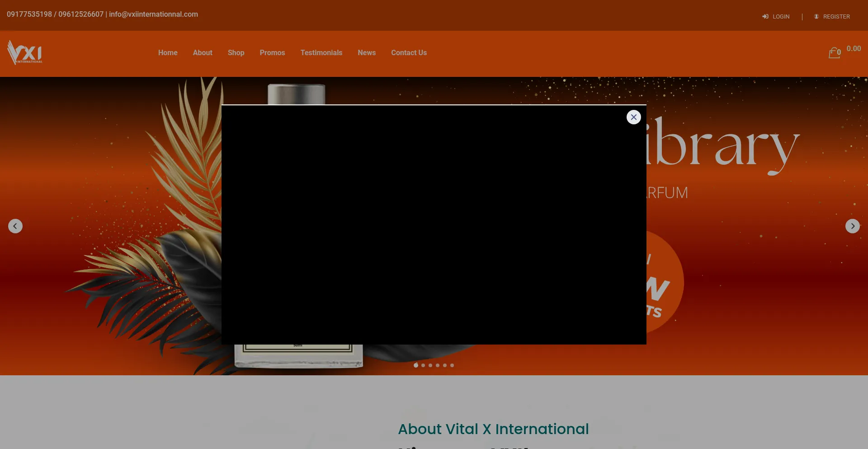868x449 pixels.
Task: Go to next slide arrow
Action: click(853, 226)
